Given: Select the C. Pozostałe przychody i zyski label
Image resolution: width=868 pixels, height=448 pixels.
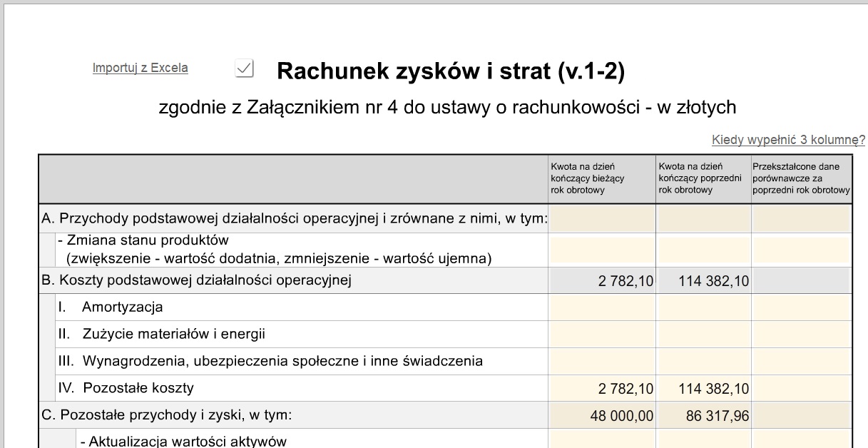Looking at the screenshot, I should (x=167, y=414).
